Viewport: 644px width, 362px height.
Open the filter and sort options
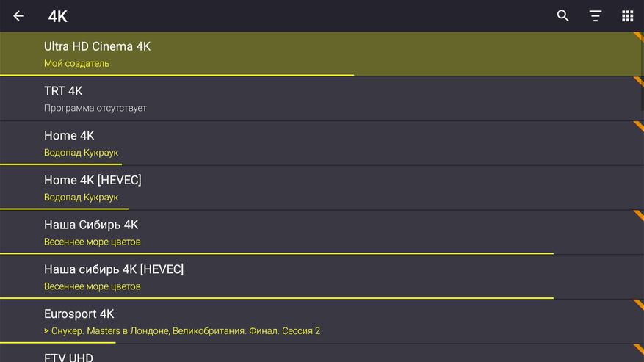[x=596, y=16]
